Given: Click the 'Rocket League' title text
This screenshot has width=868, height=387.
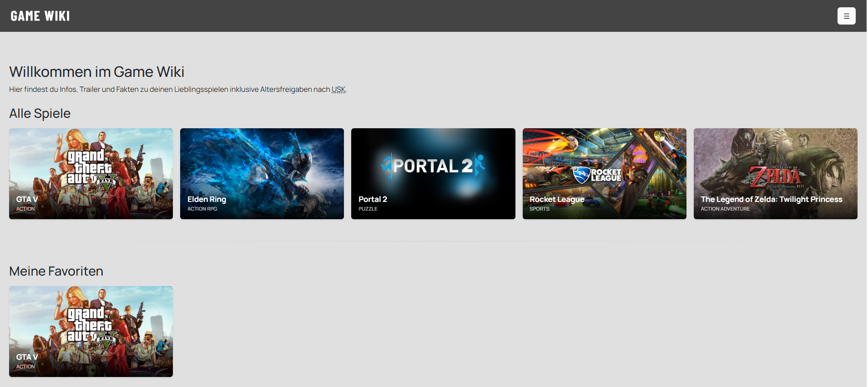Looking at the screenshot, I should pos(557,199).
